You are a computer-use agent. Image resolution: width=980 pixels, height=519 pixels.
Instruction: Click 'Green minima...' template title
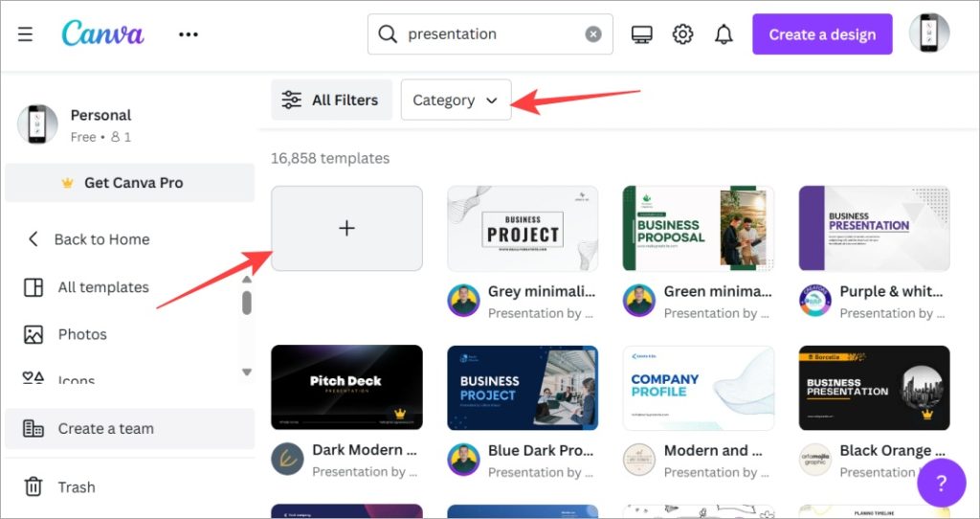point(718,291)
